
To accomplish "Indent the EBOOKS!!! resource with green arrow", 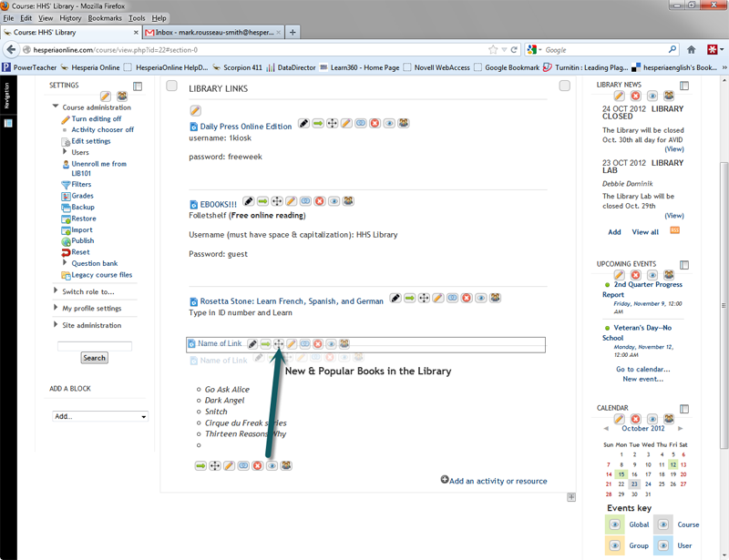I will coord(262,201).
